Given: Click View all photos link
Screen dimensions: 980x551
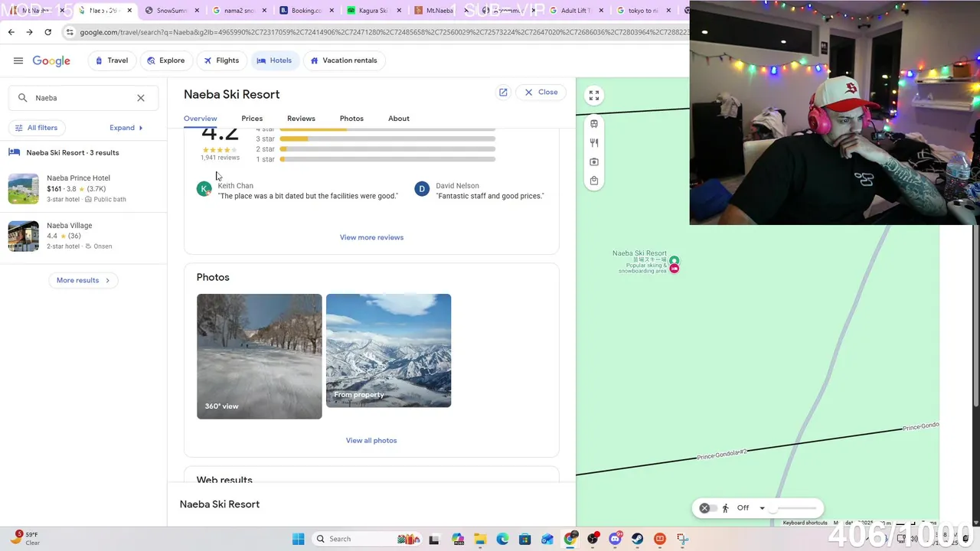Looking at the screenshot, I should coord(371,441).
